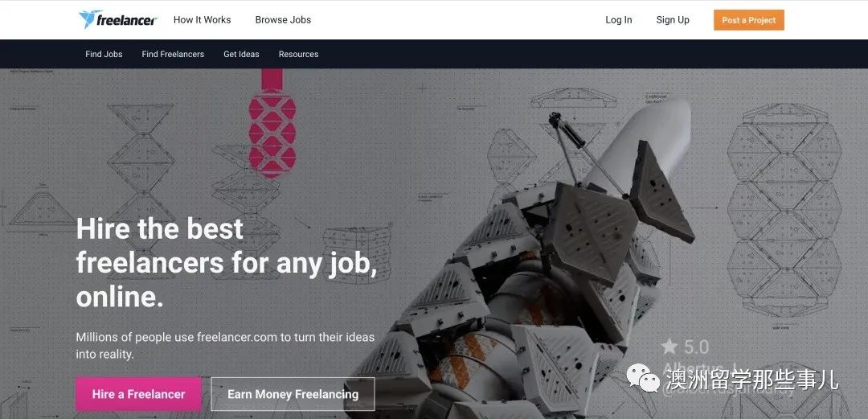Click the Chinese watermark text beside WeChat
Screen dimensions: 868x419
click(x=752, y=379)
